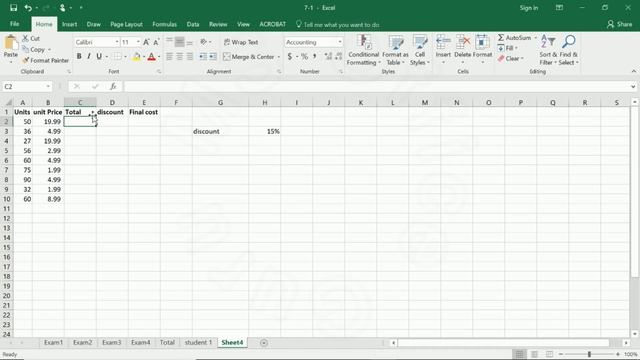Viewport: 640px width, 360px height.
Task: Click Increase Decimal icon
Action: [328, 56]
